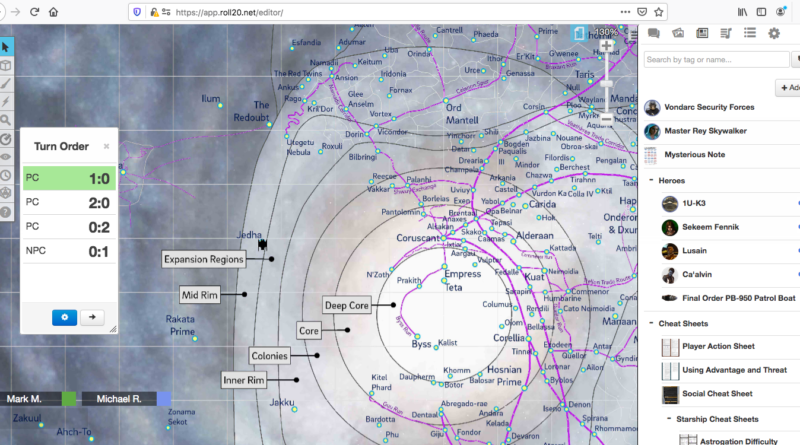Open the 1U-K3 character sheet

(694, 203)
